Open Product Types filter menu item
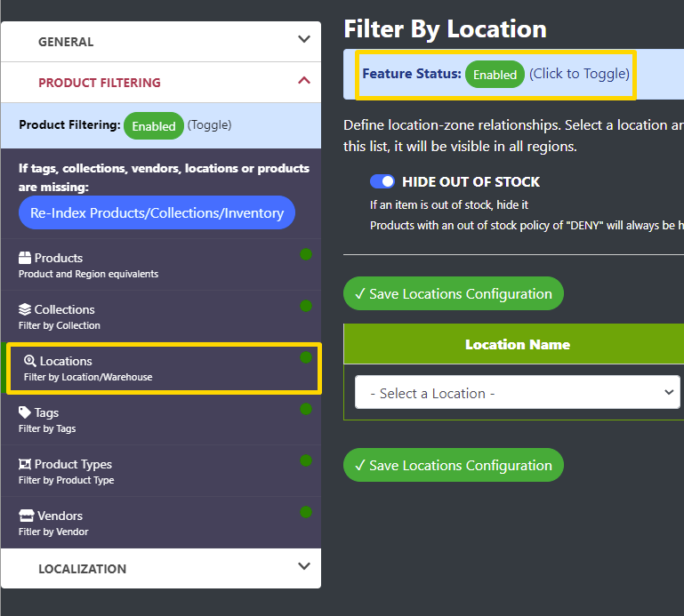Image resolution: width=684 pixels, height=616 pixels. pyautogui.click(x=161, y=471)
